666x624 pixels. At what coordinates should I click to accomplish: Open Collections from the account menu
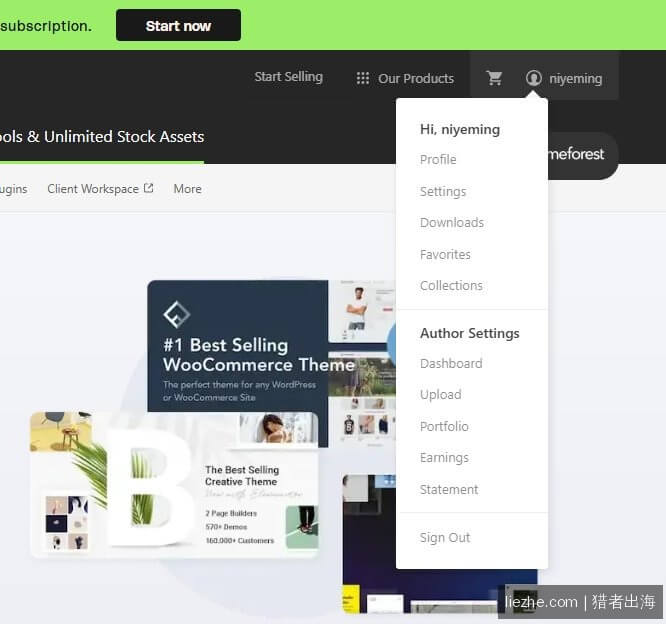(x=451, y=285)
